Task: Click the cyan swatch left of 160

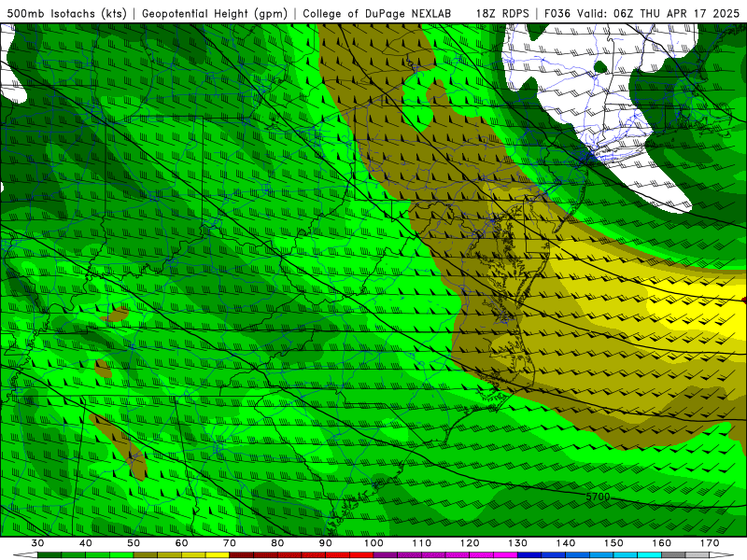Action: click(650, 555)
